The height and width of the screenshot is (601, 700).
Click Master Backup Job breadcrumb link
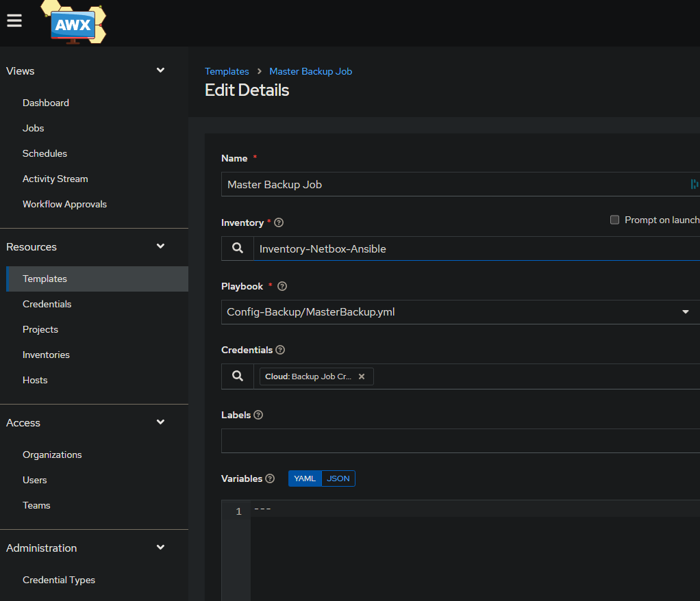pyautogui.click(x=311, y=71)
